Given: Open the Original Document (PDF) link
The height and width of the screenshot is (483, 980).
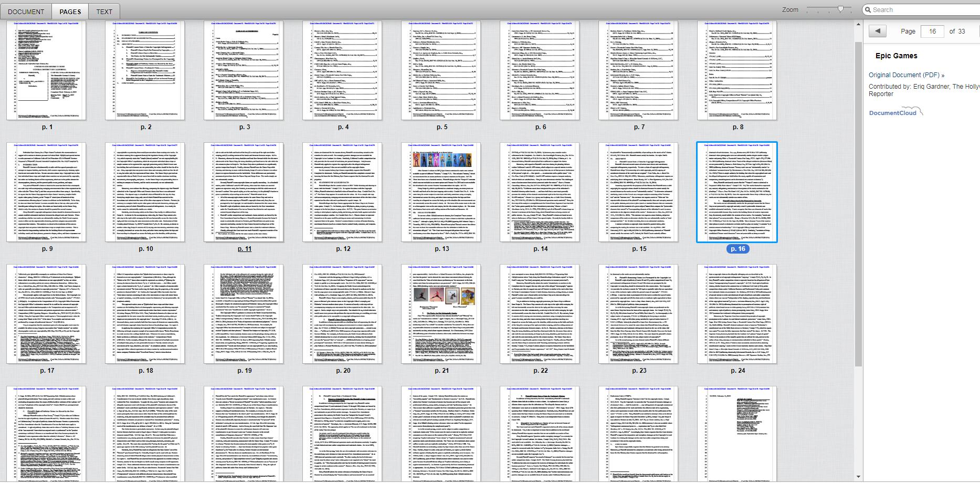Looking at the screenshot, I should (x=906, y=75).
